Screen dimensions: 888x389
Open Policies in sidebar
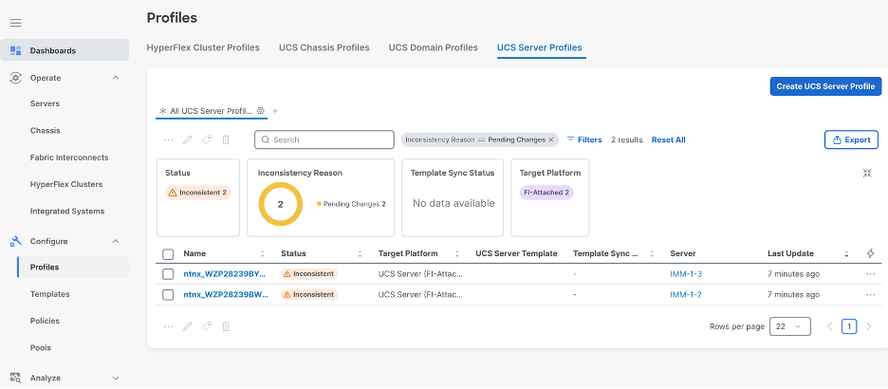point(45,320)
